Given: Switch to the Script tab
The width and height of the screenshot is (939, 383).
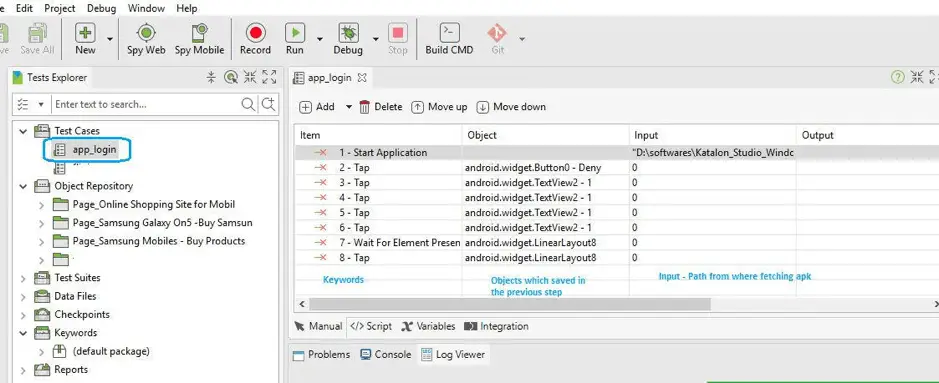Looking at the screenshot, I should [371, 327].
